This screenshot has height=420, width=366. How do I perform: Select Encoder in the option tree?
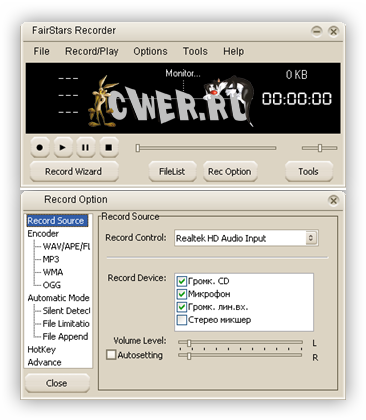[x=43, y=234]
